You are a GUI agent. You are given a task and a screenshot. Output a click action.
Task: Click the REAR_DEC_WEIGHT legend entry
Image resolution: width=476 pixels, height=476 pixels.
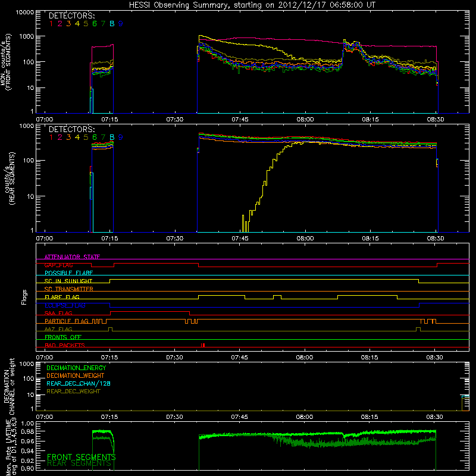pos(73,392)
